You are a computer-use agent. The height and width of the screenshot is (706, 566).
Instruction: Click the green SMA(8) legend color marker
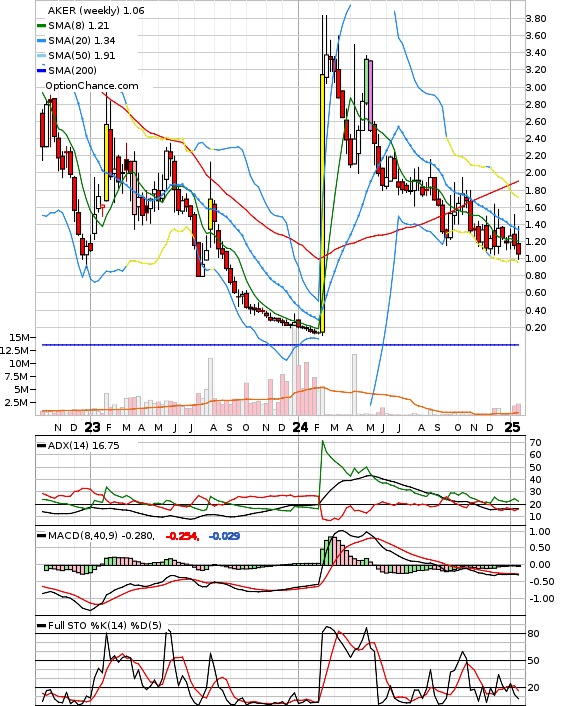[41, 26]
